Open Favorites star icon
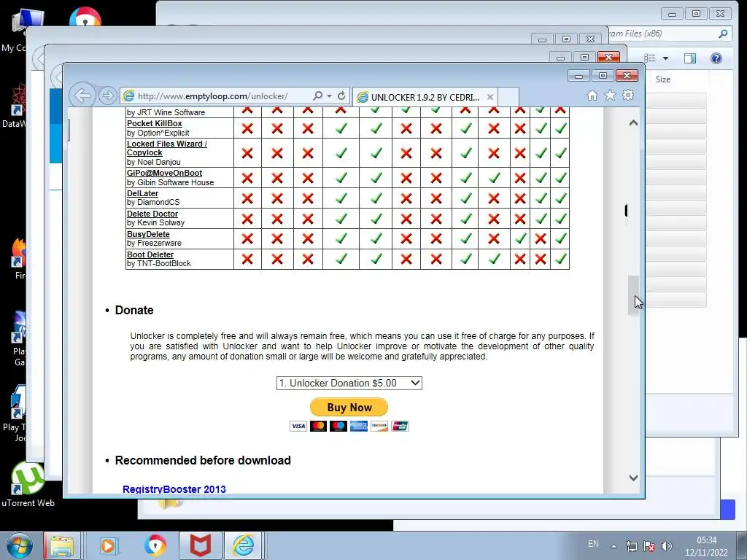The image size is (747, 560). click(x=610, y=96)
